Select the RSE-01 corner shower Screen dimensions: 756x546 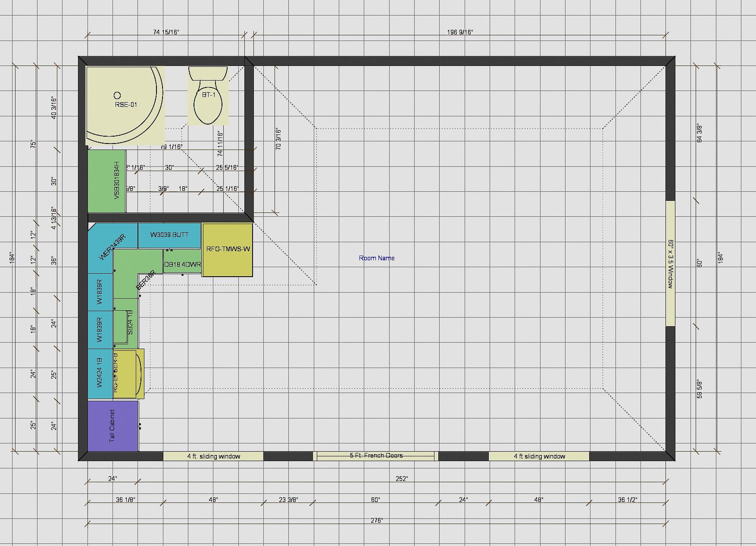click(x=125, y=105)
